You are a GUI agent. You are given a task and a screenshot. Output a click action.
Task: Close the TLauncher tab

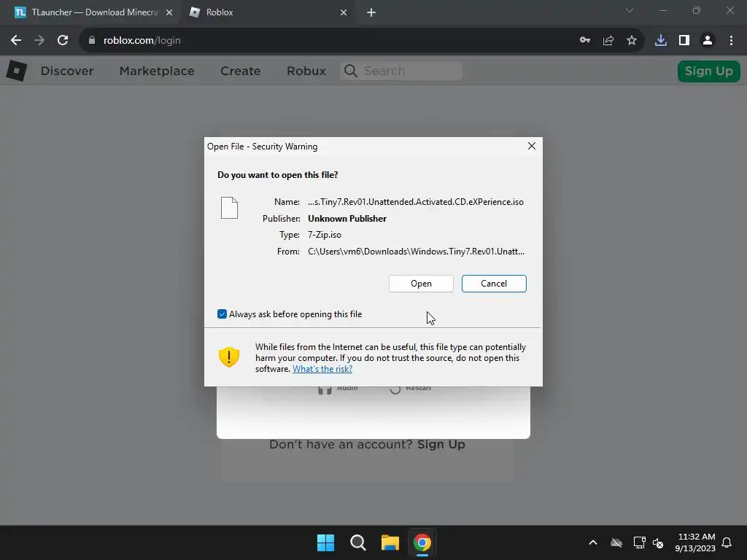point(169,12)
